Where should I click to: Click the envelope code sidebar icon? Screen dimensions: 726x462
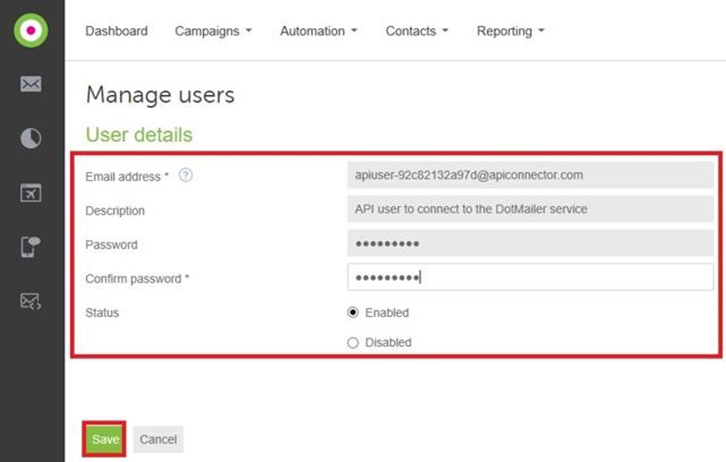click(31, 301)
